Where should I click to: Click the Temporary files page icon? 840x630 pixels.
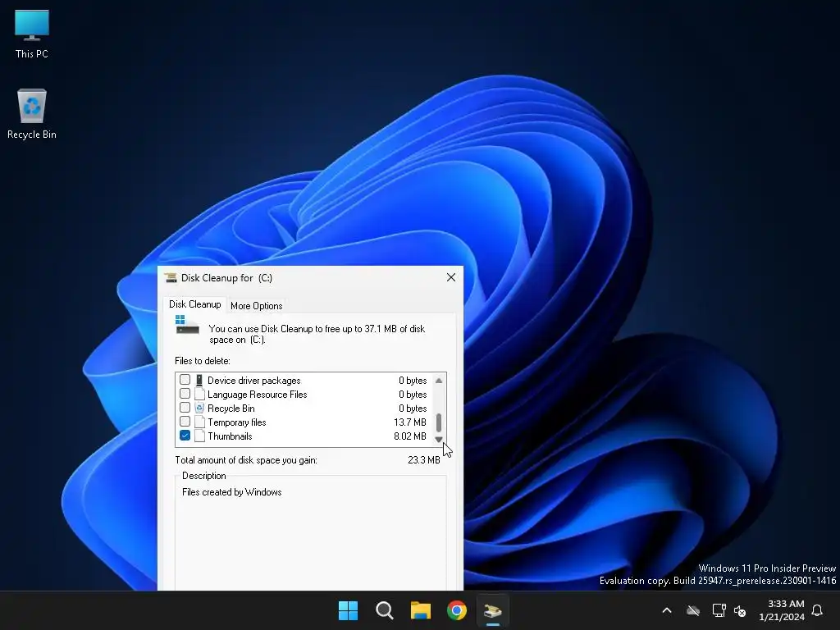[199, 422]
